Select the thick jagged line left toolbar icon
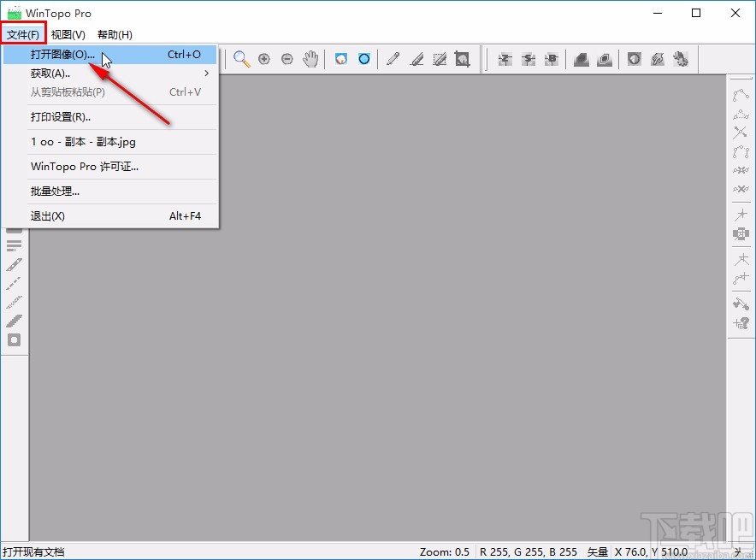The image size is (756, 560). tap(14, 321)
